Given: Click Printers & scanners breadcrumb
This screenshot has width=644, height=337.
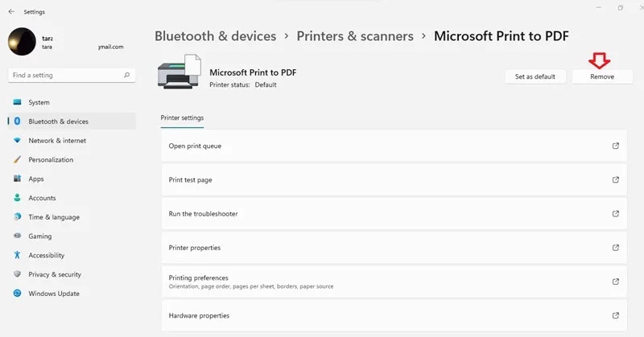Looking at the screenshot, I should click(355, 36).
